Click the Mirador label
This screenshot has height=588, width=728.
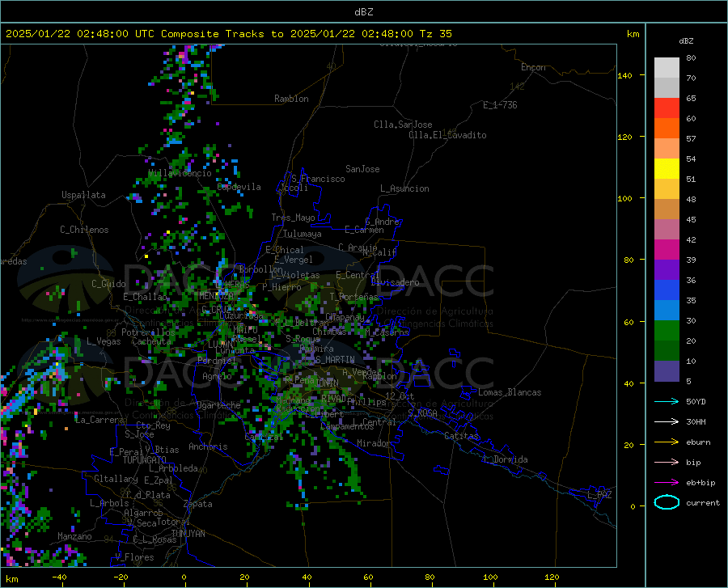pos(373,443)
